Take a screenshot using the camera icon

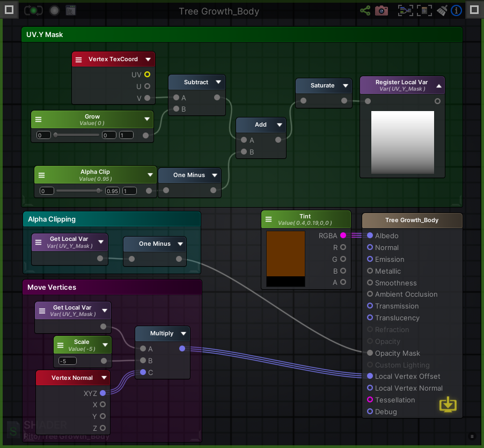click(x=382, y=10)
